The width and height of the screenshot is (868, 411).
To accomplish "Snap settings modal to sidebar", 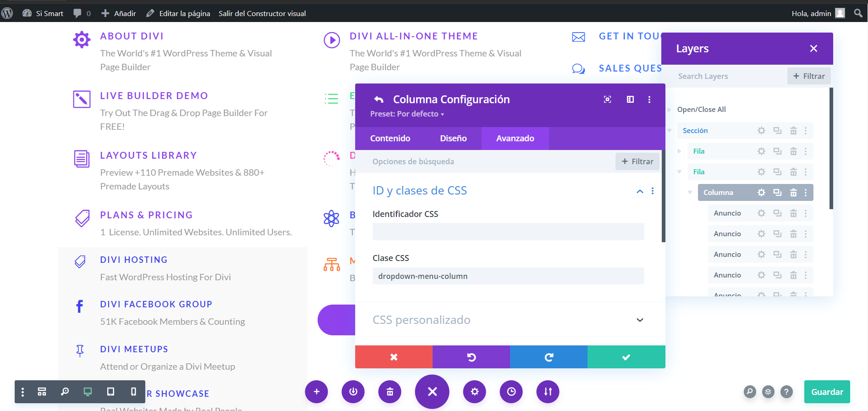I will point(630,100).
